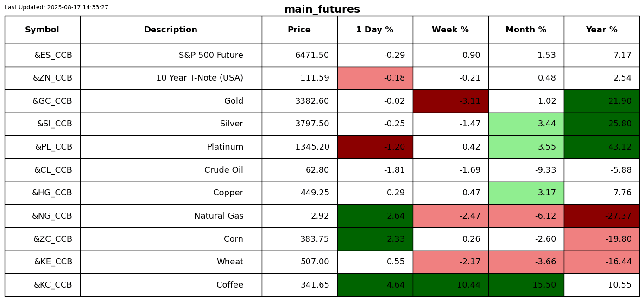Select the Week % column header
Screen dimensions: 644x301
[x=450, y=30]
